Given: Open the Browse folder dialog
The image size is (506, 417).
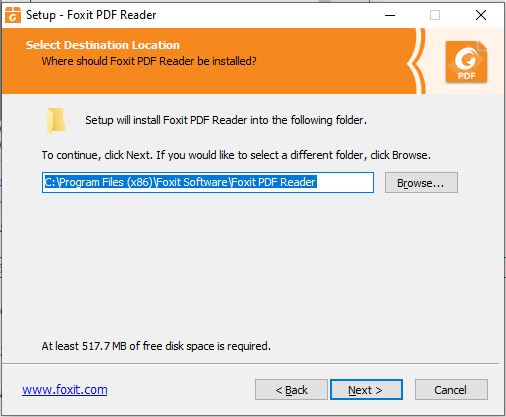Looking at the screenshot, I should point(421,183).
